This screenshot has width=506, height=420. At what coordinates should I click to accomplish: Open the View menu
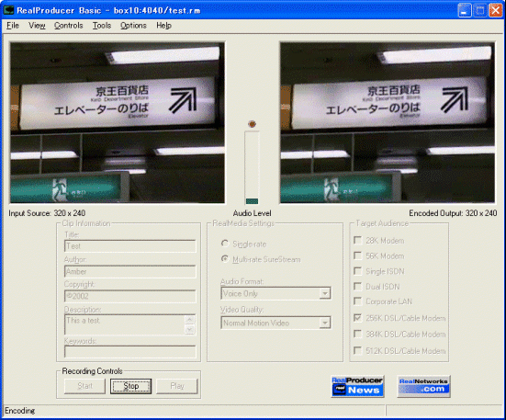tap(37, 26)
